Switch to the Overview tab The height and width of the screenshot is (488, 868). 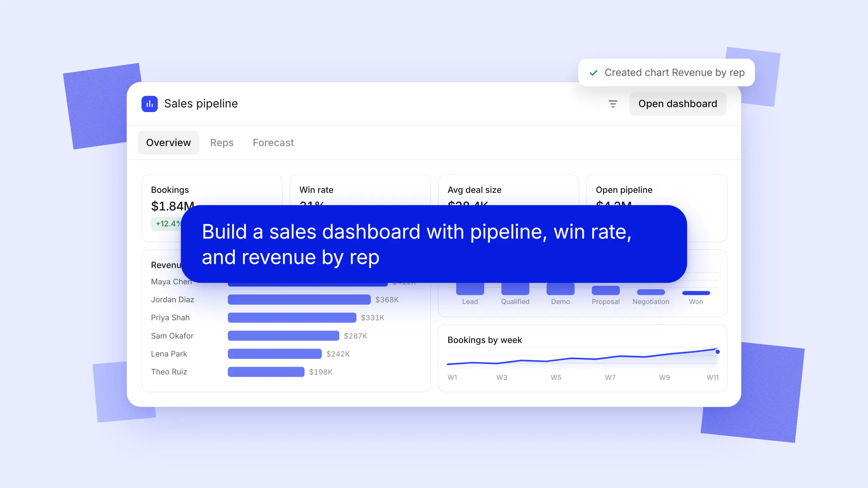click(169, 143)
